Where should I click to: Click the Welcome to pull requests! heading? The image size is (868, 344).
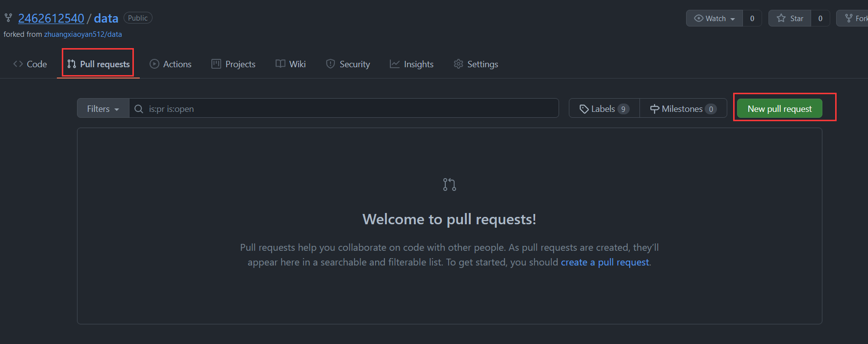coord(449,219)
